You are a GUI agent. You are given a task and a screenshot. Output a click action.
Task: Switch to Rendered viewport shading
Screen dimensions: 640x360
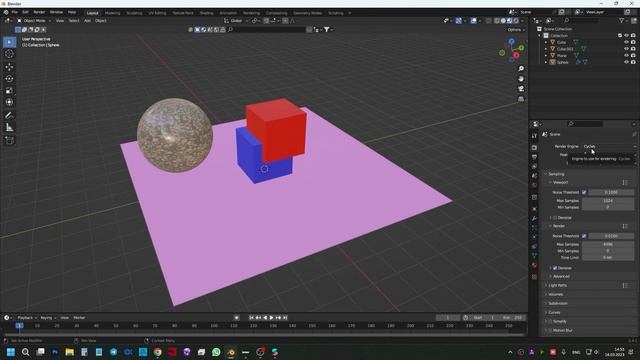(516, 20)
